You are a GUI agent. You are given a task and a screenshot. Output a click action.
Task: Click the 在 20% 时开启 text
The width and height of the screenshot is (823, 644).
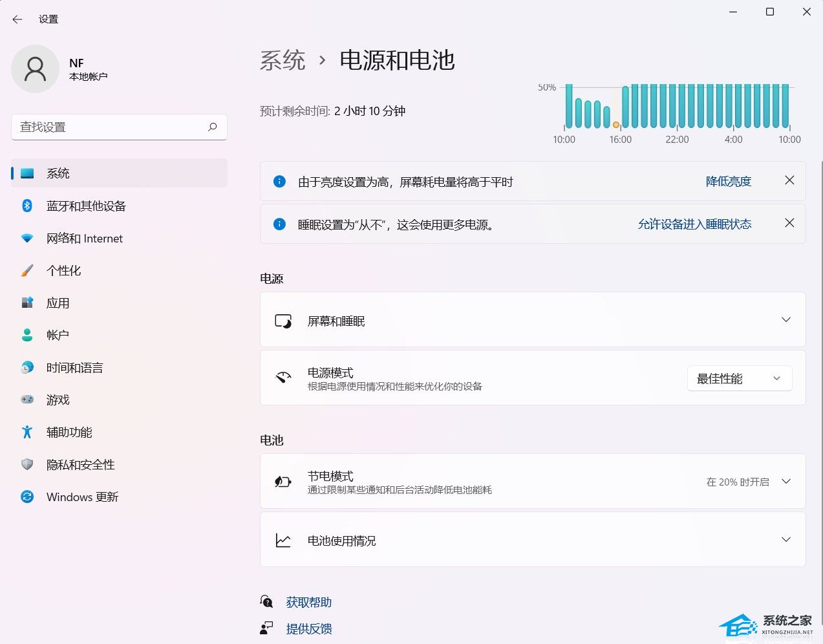(x=738, y=482)
